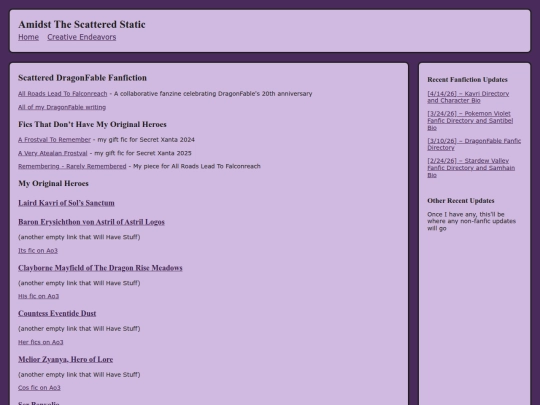Click 'my gift fic for Secret Xanta 2024' text
This screenshot has width=540, height=405.
(x=146, y=139)
